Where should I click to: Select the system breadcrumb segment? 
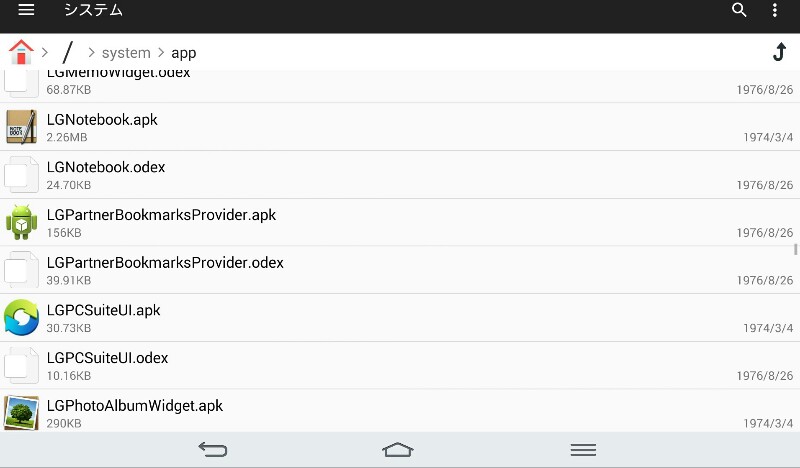126,53
